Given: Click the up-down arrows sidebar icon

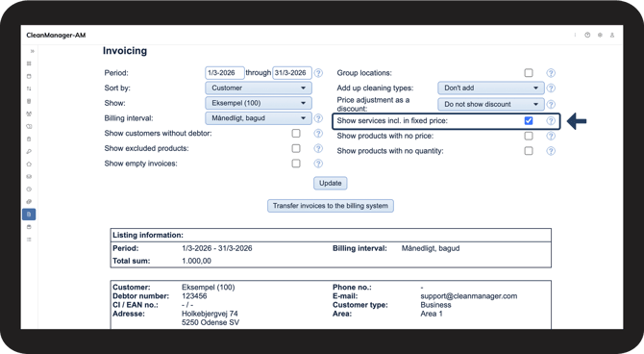Looking at the screenshot, I should 29,88.
